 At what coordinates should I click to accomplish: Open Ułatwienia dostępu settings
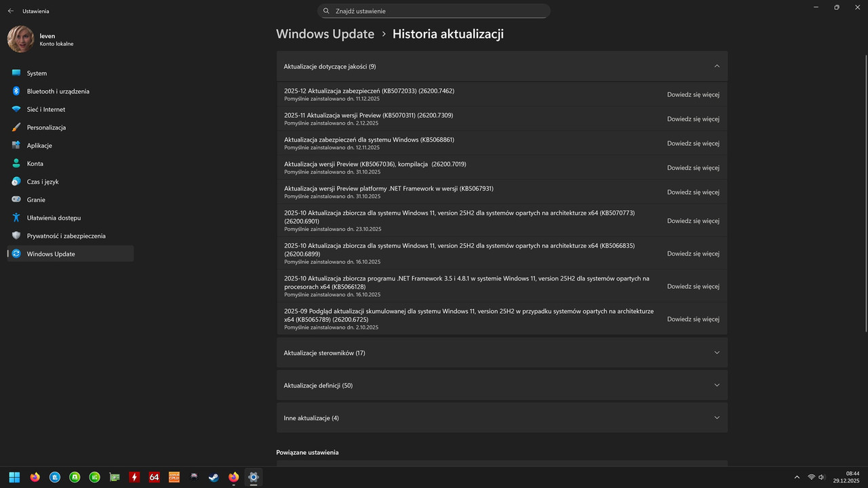(x=71, y=218)
